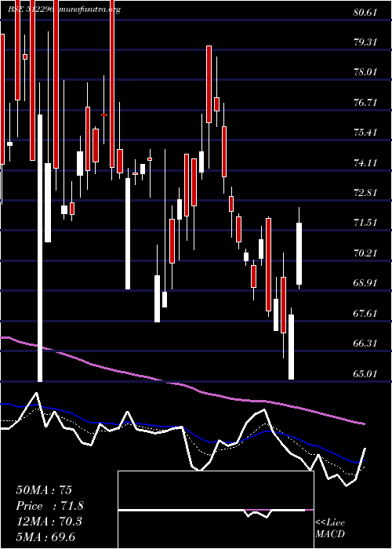
Task: Click the Price : 71.8 reading
Action: coord(49,506)
